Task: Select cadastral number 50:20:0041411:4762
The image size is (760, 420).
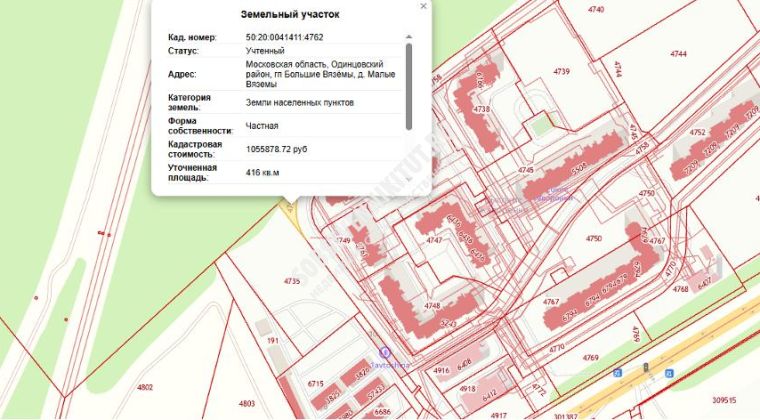Action: click(x=285, y=37)
